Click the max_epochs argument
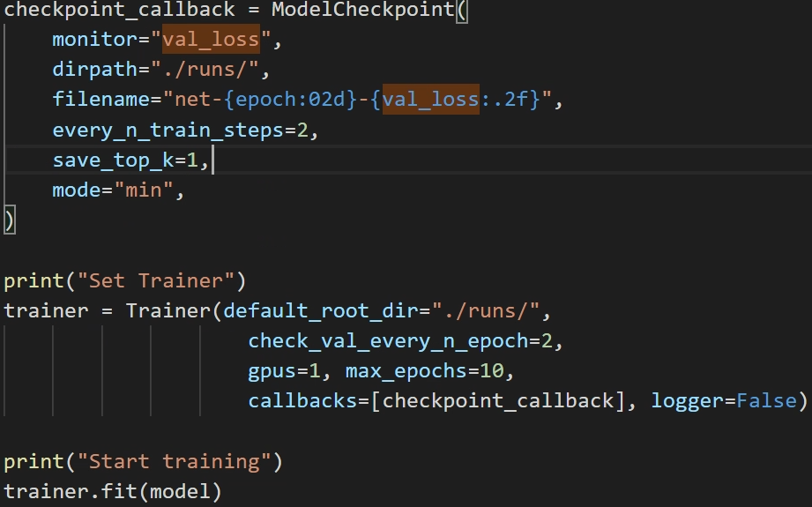This screenshot has height=507, width=812. (x=406, y=372)
